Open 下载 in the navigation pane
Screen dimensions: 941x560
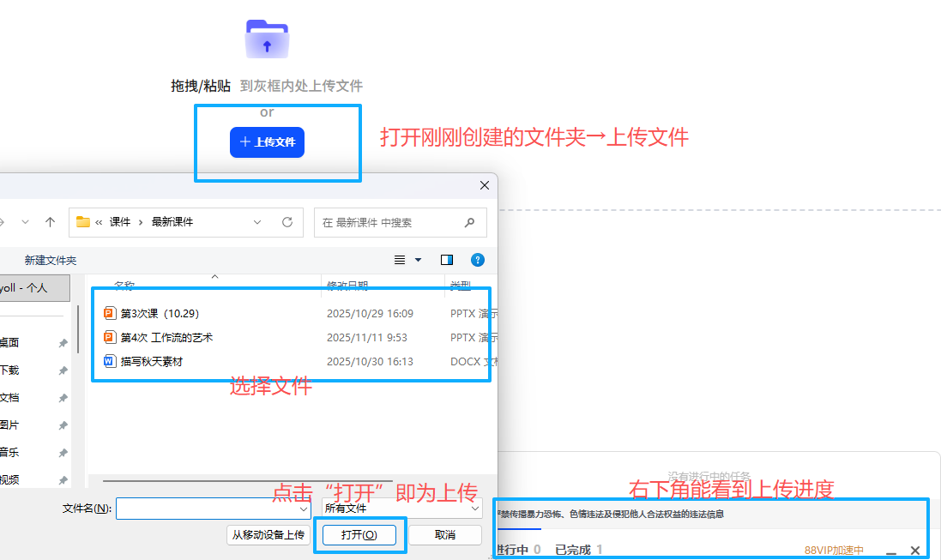(x=9, y=370)
